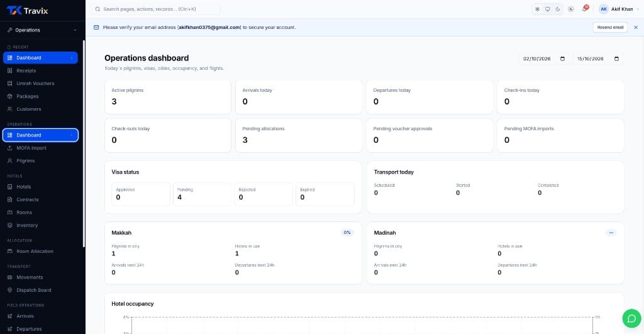Open Customers in the sidebar
The image size is (644, 334).
pyautogui.click(x=40, y=109)
